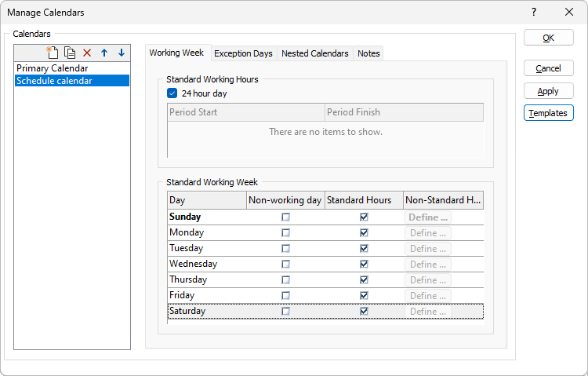This screenshot has width=588, height=376.
Task: Select the Tuesday row label
Action: 187,248
